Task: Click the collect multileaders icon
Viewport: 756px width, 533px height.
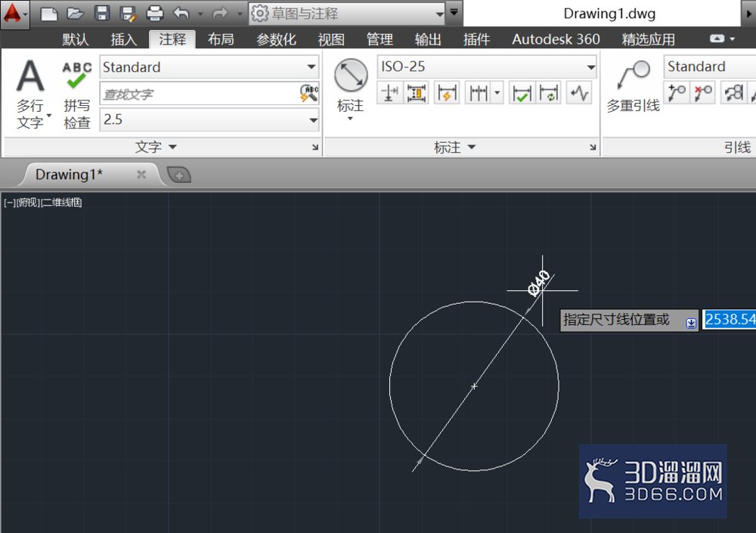Action: point(733,92)
